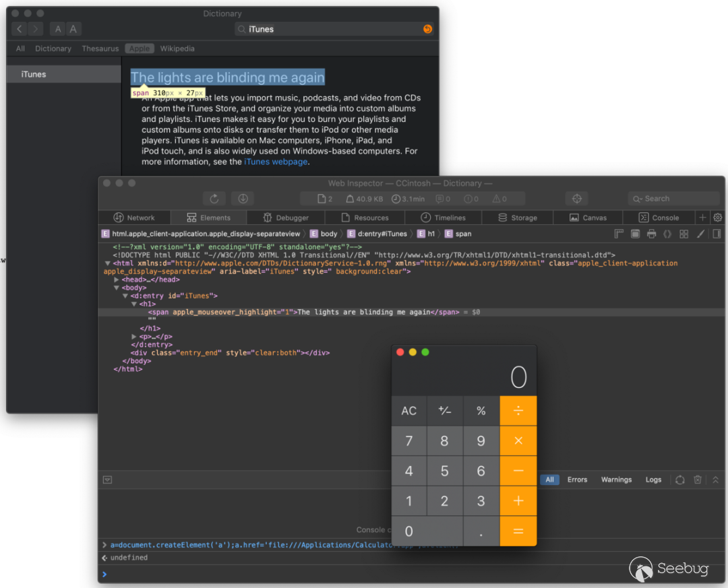This screenshot has width=728, height=588.
Task: Toggle the details sidebar panel icon
Action: pyautogui.click(x=717, y=234)
